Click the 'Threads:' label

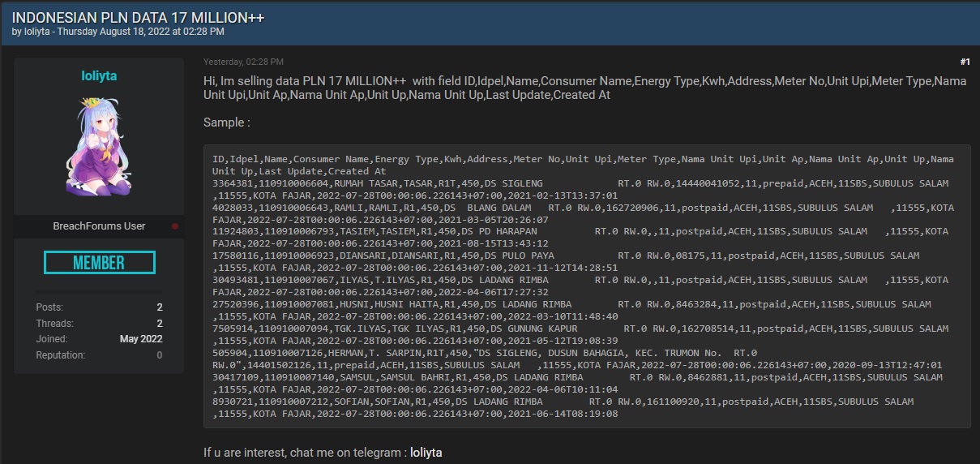[x=53, y=323]
